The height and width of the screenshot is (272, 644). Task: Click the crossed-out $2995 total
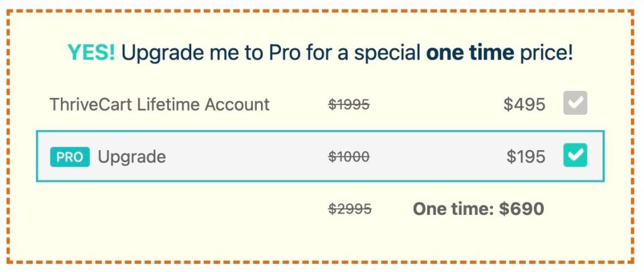[350, 209]
